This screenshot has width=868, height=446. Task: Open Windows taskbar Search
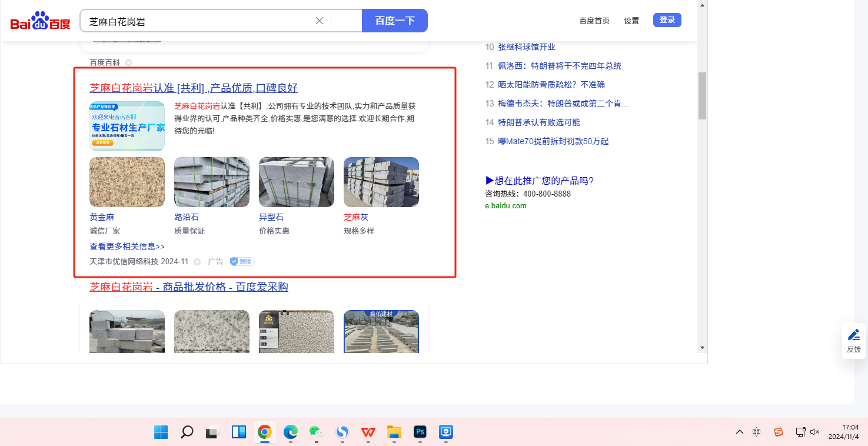(187, 432)
